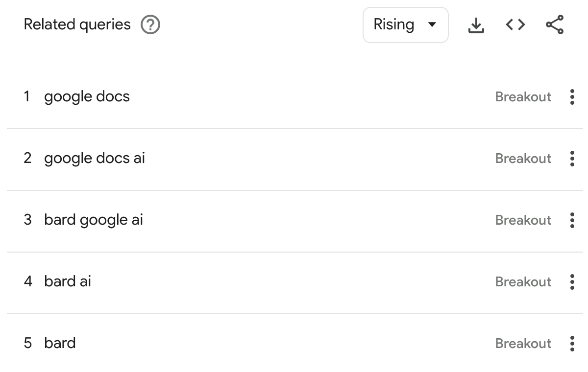Click Breakout next to google docs
Image resolution: width=588 pixels, height=372 pixels.
point(523,96)
